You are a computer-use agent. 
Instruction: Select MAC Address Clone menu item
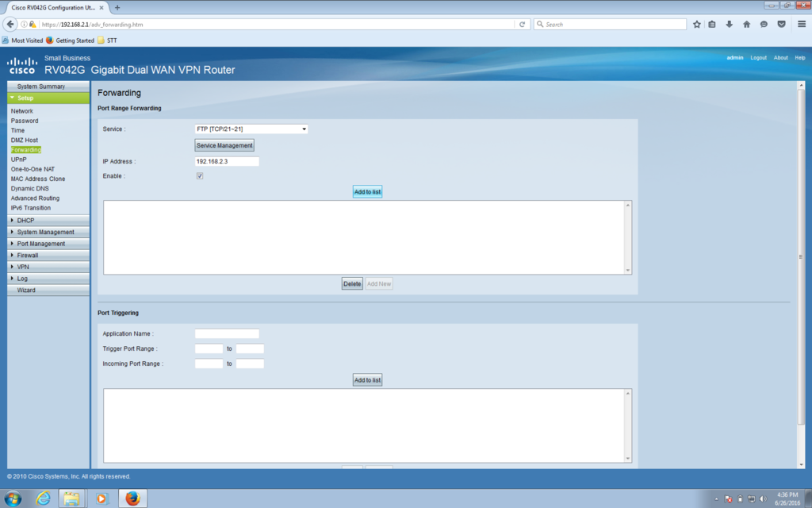pos(38,179)
